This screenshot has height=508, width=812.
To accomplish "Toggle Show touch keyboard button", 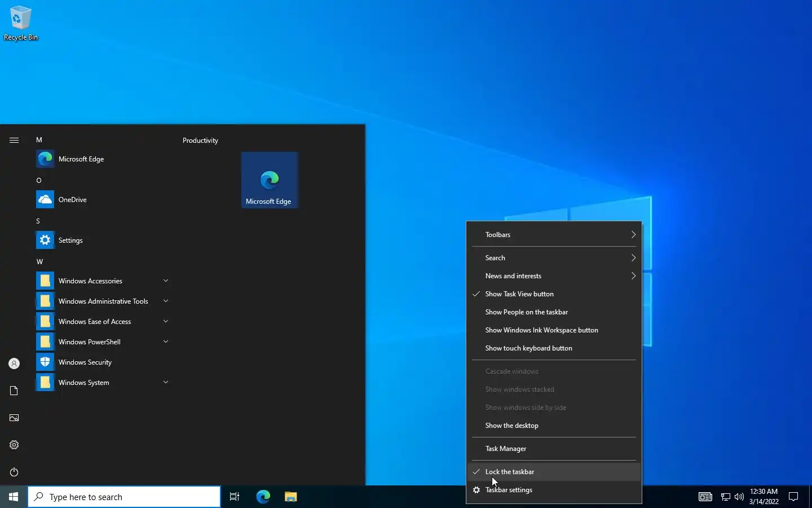I will point(554,348).
